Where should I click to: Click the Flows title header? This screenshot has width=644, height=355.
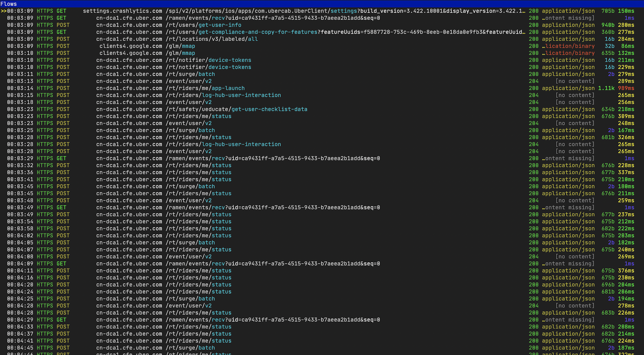[x=9, y=4]
